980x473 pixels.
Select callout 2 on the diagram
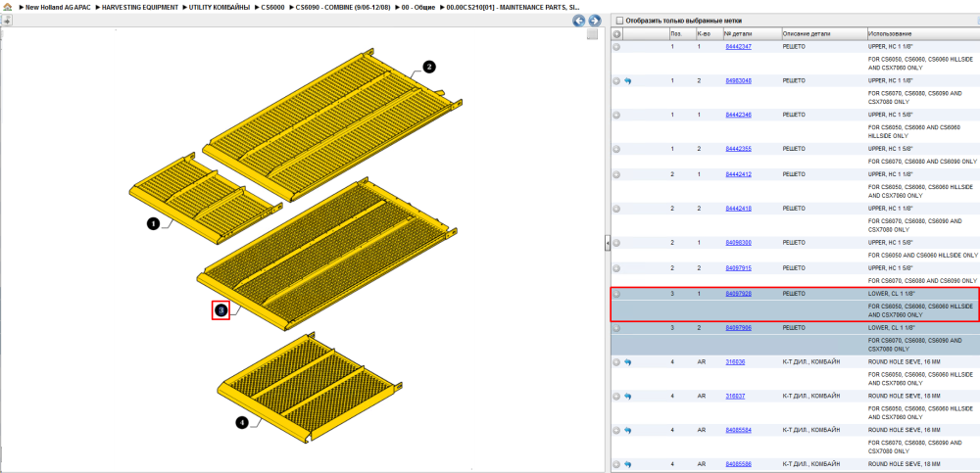click(x=428, y=67)
